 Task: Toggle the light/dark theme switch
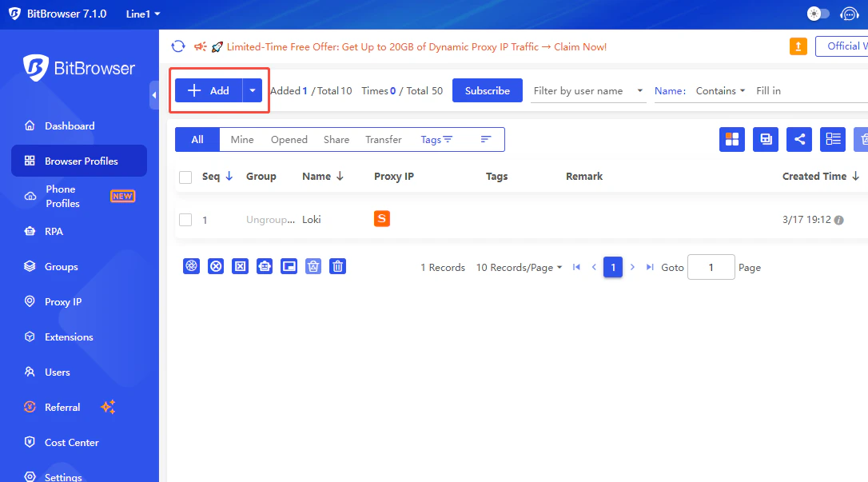(x=818, y=14)
